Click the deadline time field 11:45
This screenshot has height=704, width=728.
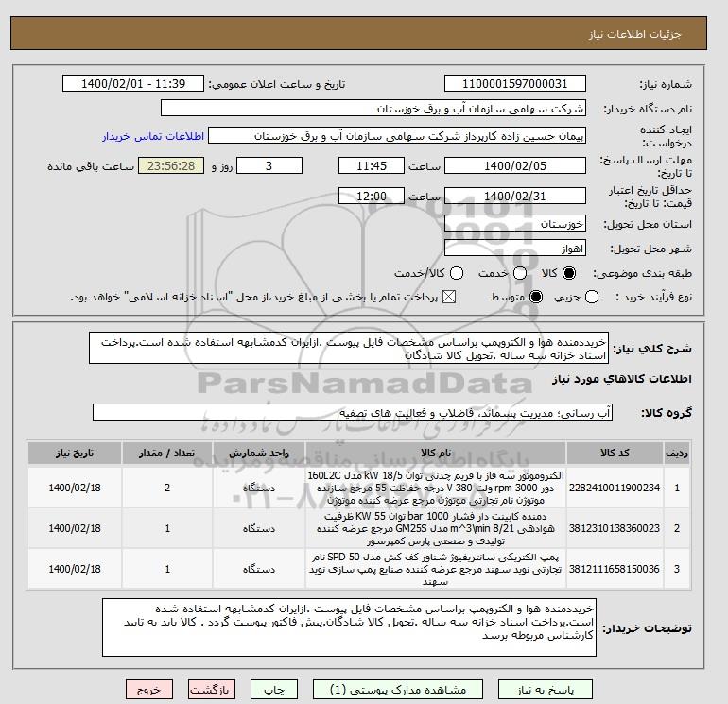372,165
